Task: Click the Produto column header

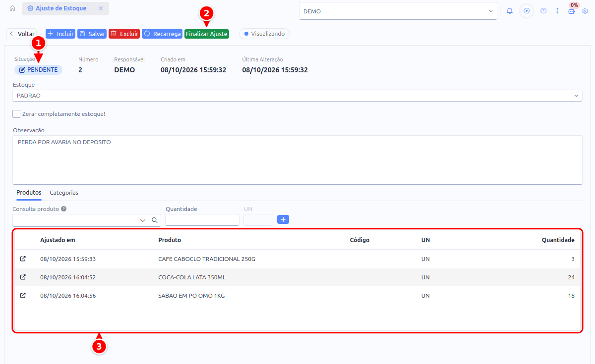Action: click(170, 240)
